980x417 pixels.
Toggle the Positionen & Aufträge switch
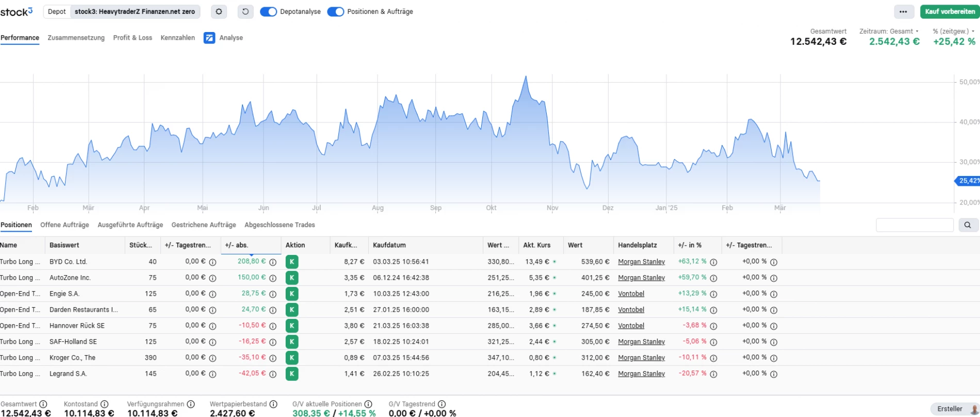point(336,11)
